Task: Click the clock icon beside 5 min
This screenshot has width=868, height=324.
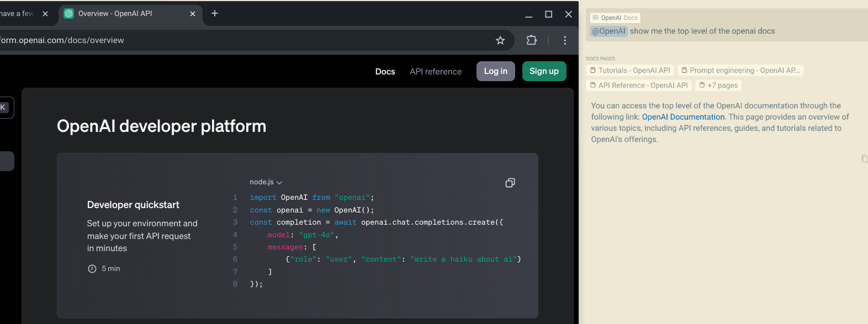Action: coord(92,269)
